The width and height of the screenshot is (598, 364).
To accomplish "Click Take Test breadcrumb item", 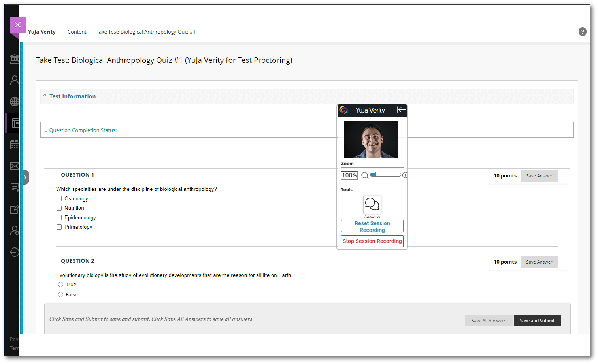I will [x=146, y=32].
